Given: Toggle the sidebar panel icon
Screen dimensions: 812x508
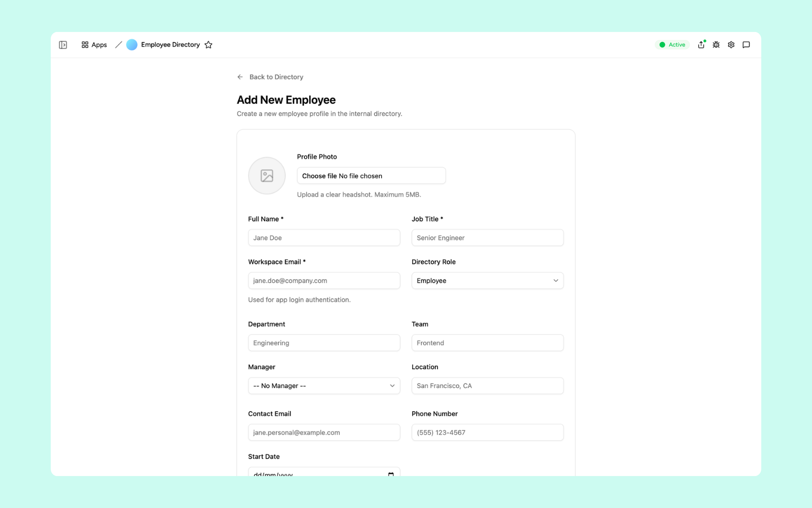Looking at the screenshot, I should coord(63,45).
